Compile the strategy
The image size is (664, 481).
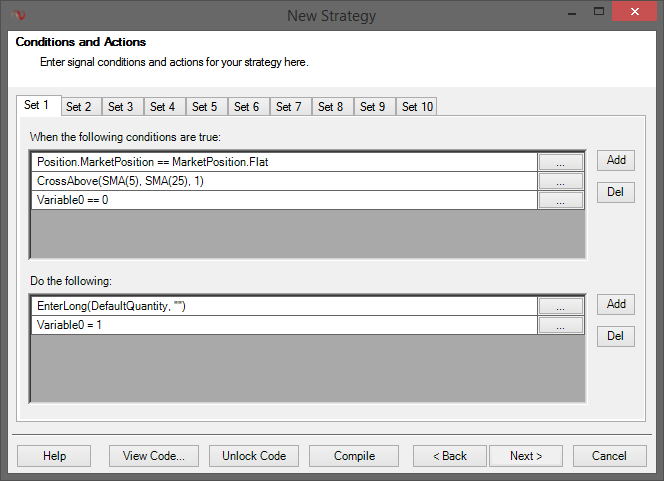[354, 456]
